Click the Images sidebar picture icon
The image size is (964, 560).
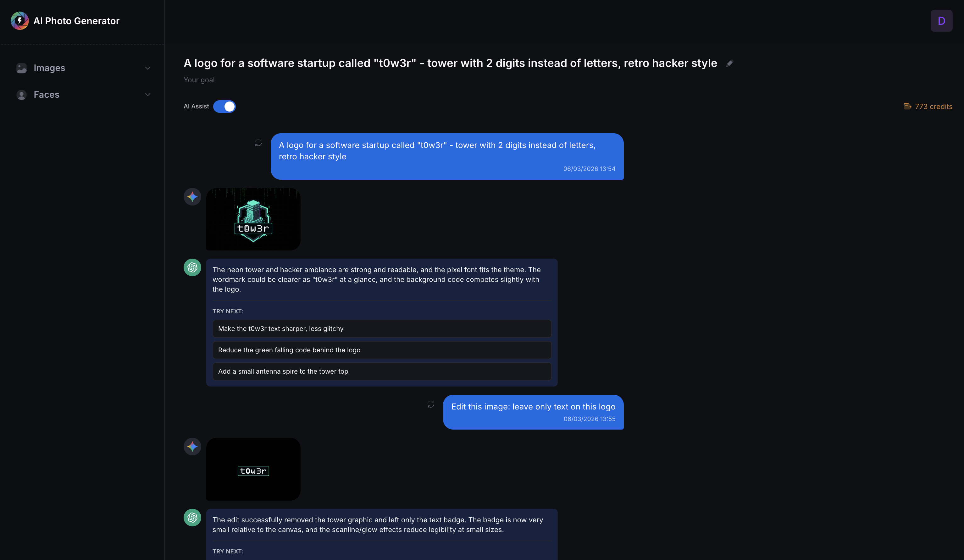coord(21,68)
